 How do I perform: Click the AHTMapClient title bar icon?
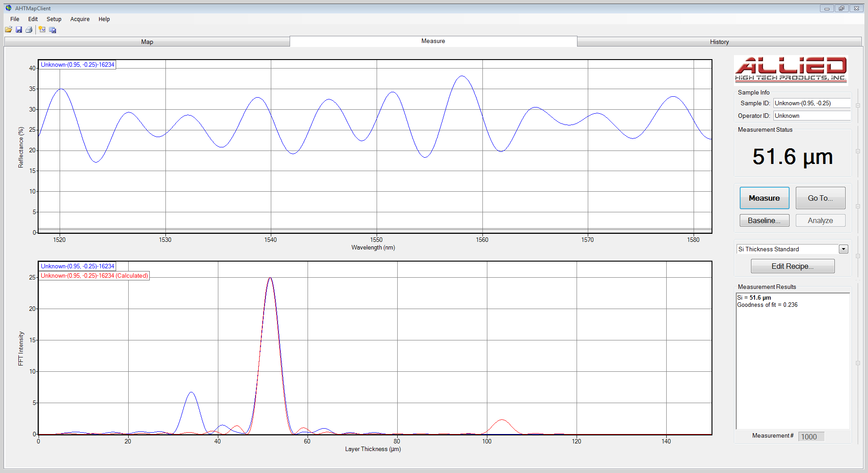9,8
